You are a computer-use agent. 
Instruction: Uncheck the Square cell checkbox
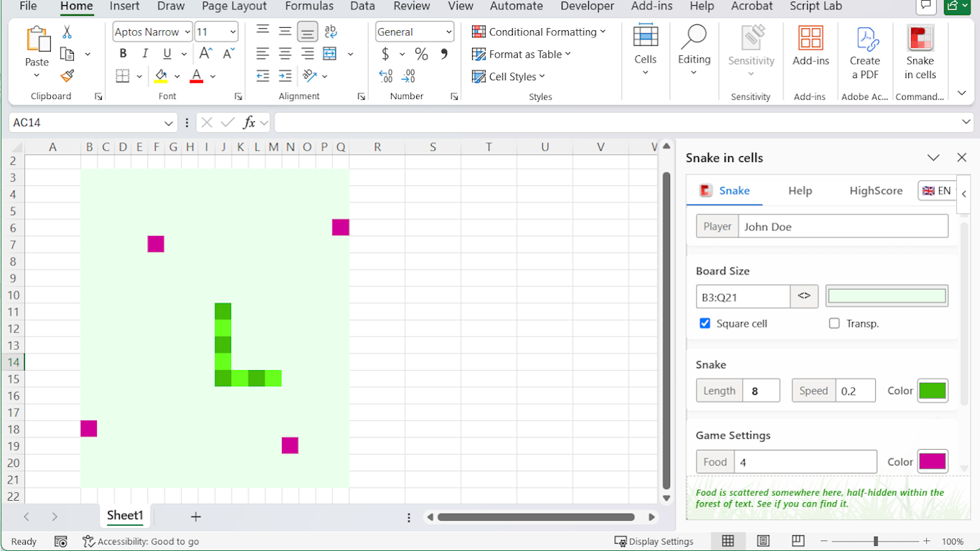click(705, 324)
